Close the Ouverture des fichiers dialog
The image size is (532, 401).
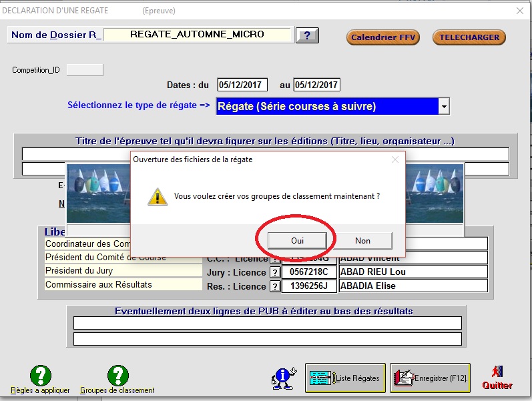click(395, 159)
